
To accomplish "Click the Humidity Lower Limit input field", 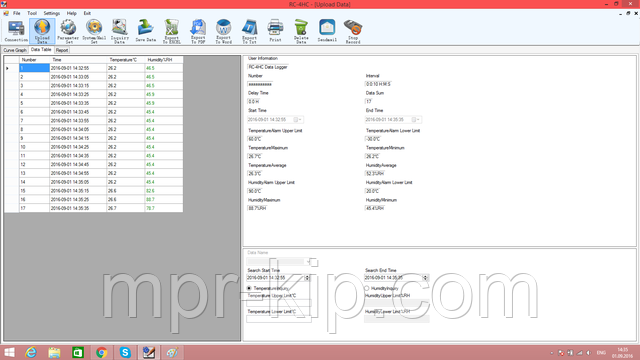I will pyautogui.click(x=397, y=319).
